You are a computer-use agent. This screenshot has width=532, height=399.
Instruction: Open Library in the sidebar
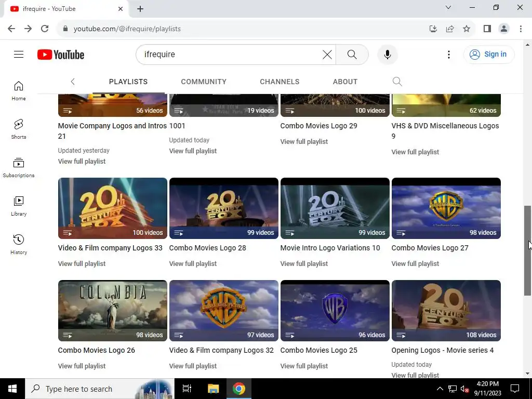19,206
